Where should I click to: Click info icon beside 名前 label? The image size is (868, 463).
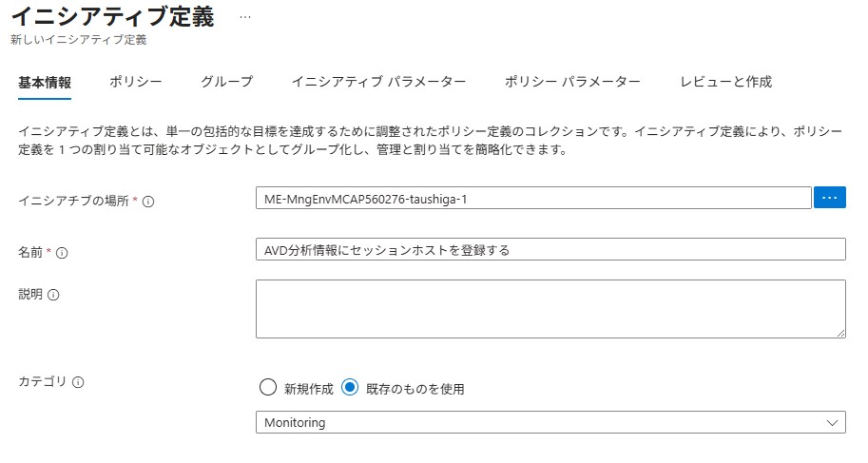(63, 253)
